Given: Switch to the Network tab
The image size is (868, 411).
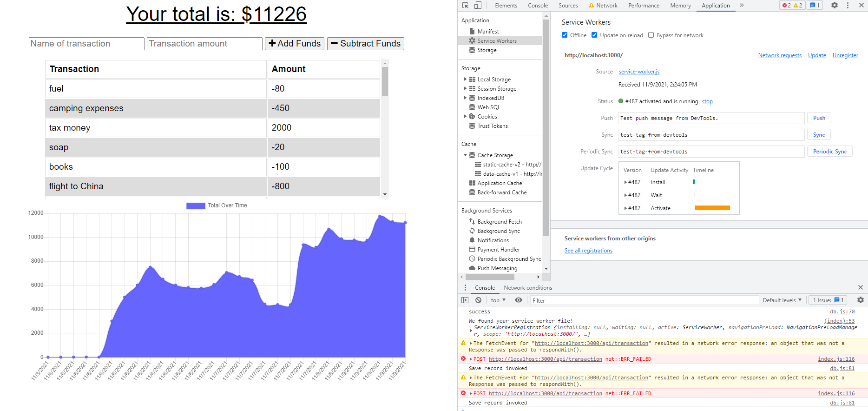Looking at the screenshot, I should click(603, 6).
